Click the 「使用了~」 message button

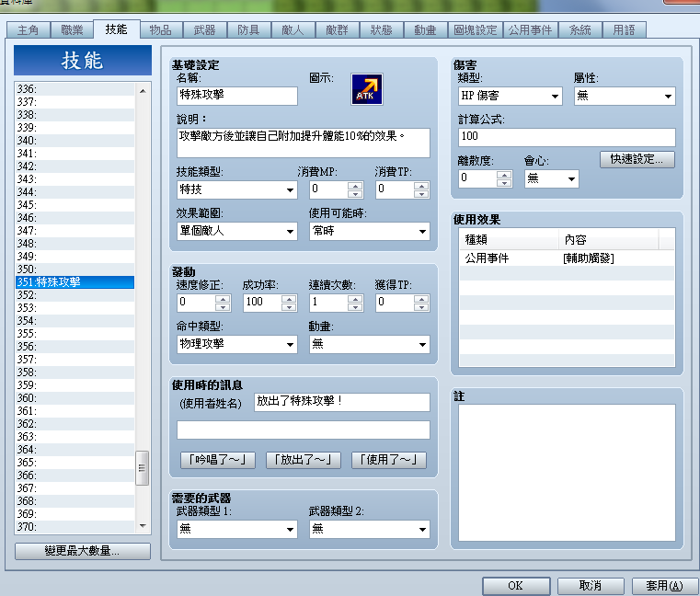pos(389,460)
